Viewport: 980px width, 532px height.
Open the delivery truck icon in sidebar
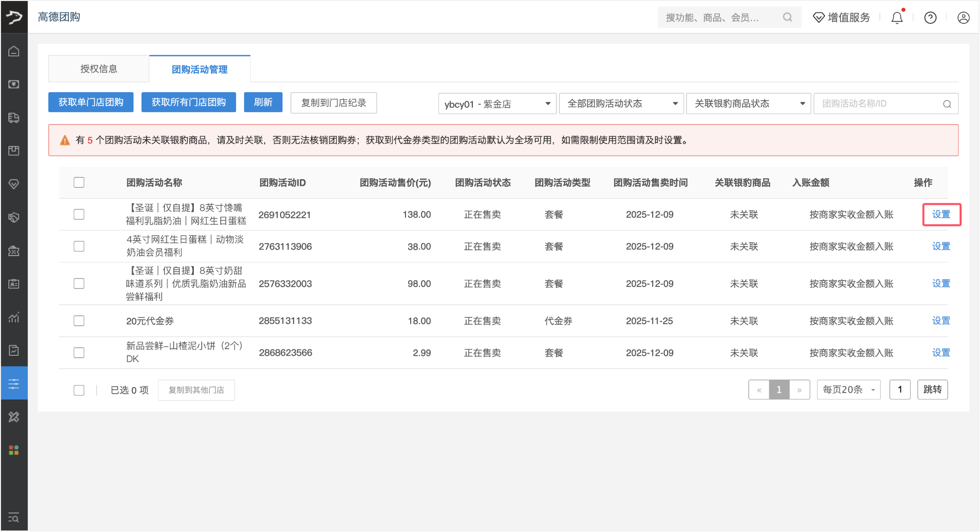point(14,118)
